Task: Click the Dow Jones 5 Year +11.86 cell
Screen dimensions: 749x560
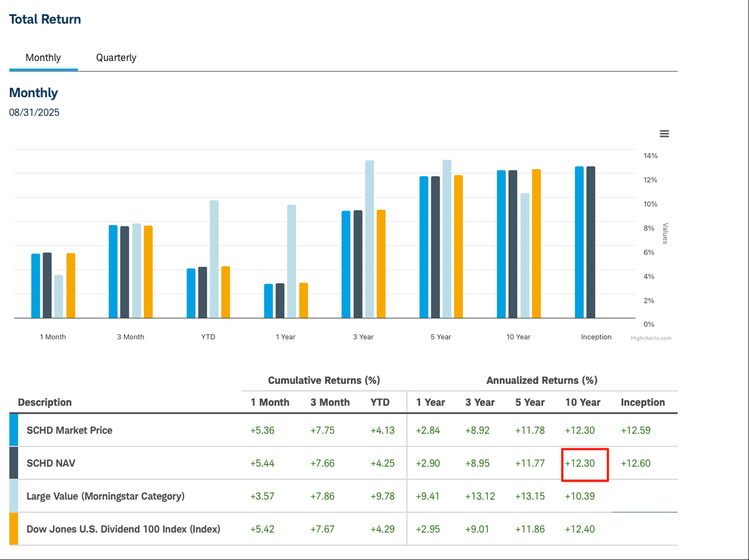Action: point(530,529)
